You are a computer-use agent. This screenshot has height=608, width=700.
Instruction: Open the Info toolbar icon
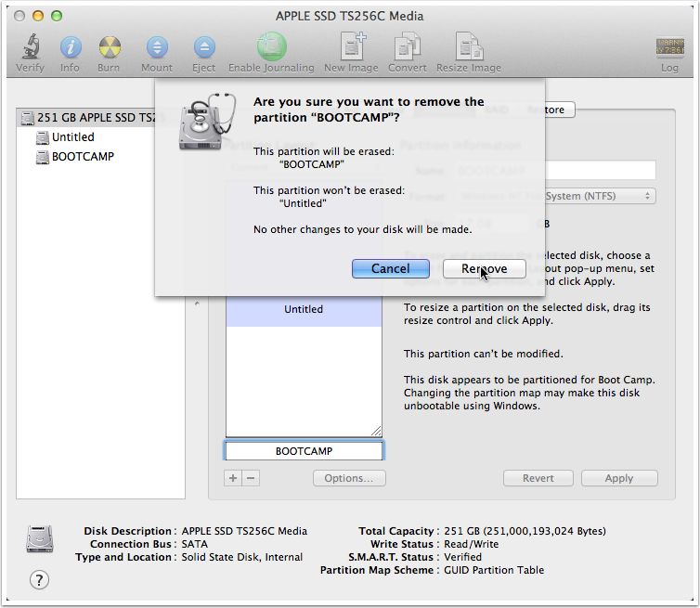point(70,46)
